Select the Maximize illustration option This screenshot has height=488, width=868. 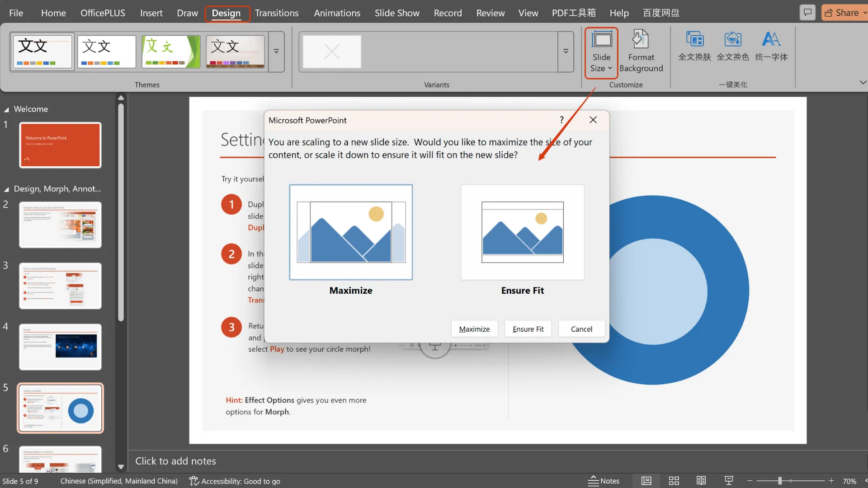coord(351,232)
